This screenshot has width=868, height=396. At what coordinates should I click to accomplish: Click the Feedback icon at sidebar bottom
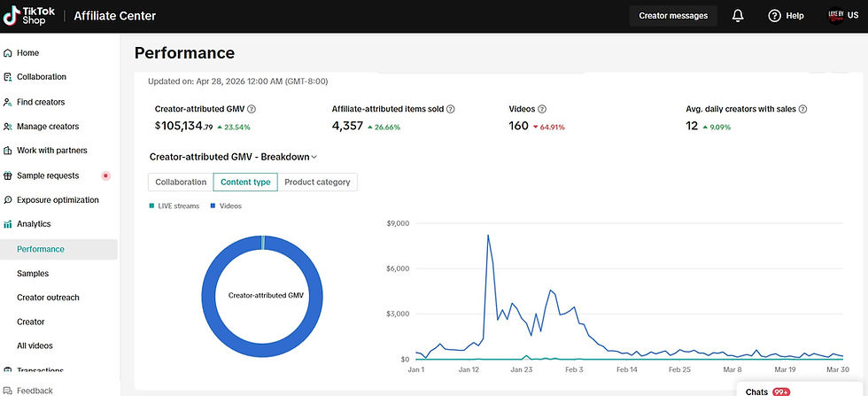[7, 391]
